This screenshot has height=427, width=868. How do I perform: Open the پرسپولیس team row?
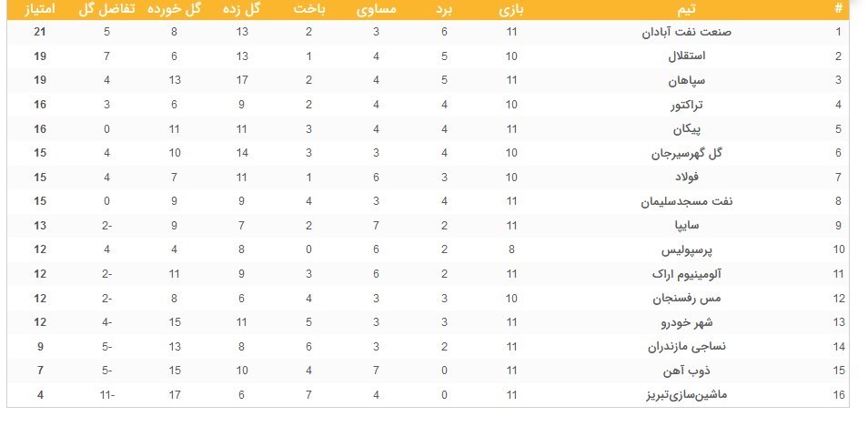coord(704,249)
